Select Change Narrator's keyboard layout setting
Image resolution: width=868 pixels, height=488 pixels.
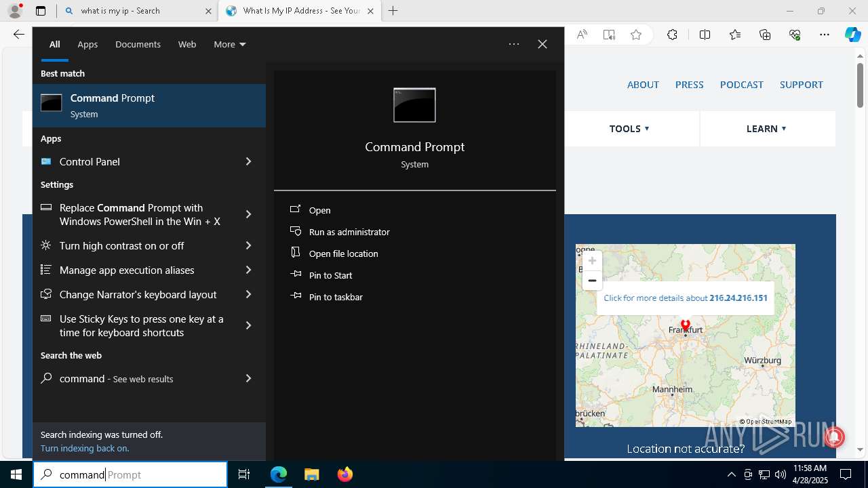click(140, 294)
